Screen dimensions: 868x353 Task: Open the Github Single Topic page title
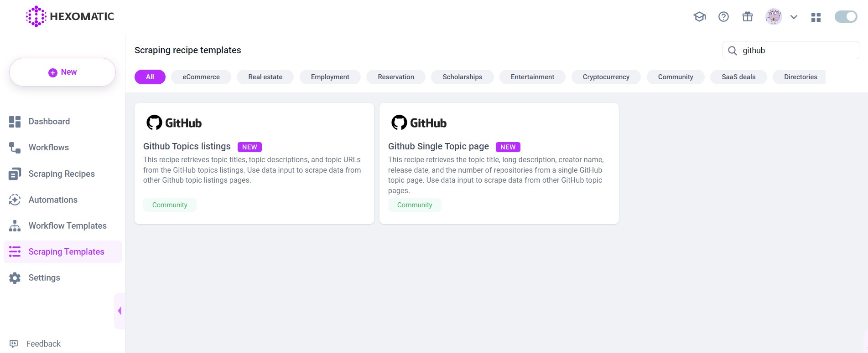click(438, 146)
